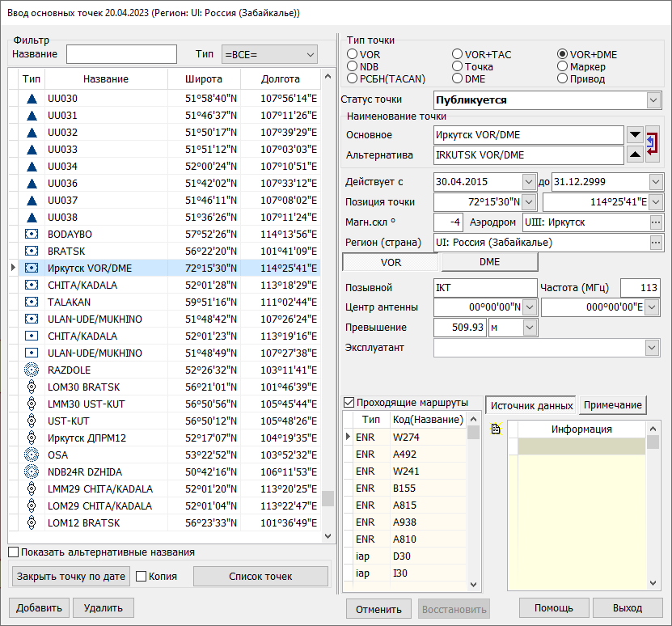Switch to the DME tab

(x=489, y=262)
